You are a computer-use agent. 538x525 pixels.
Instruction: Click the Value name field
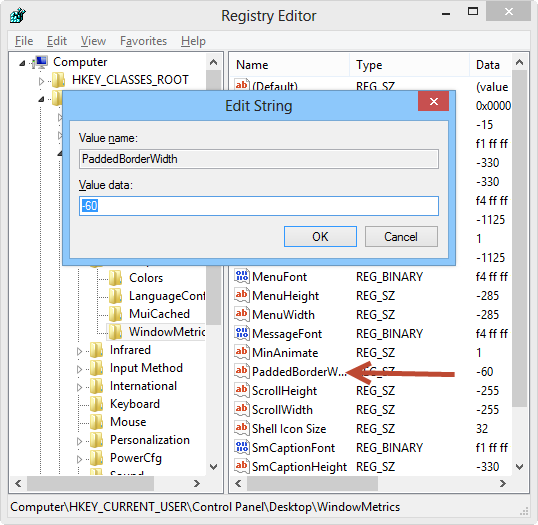coord(259,159)
